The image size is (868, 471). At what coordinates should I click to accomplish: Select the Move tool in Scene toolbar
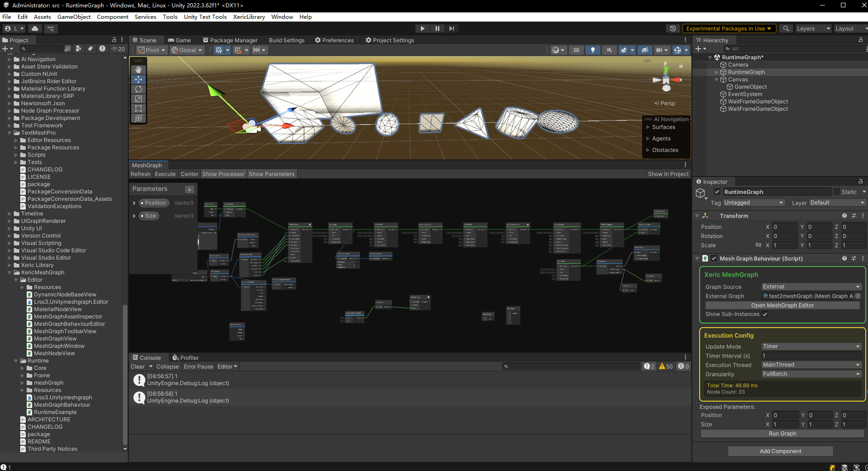tap(138, 79)
